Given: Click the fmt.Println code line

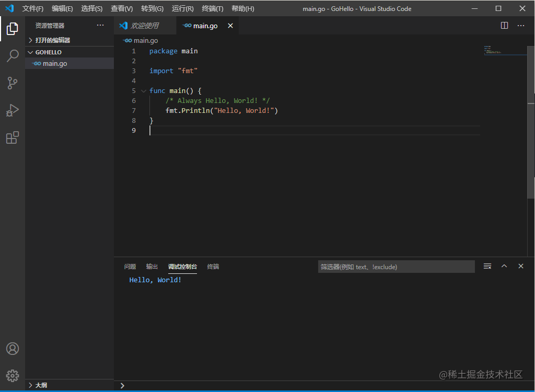Looking at the screenshot, I should click(222, 111).
